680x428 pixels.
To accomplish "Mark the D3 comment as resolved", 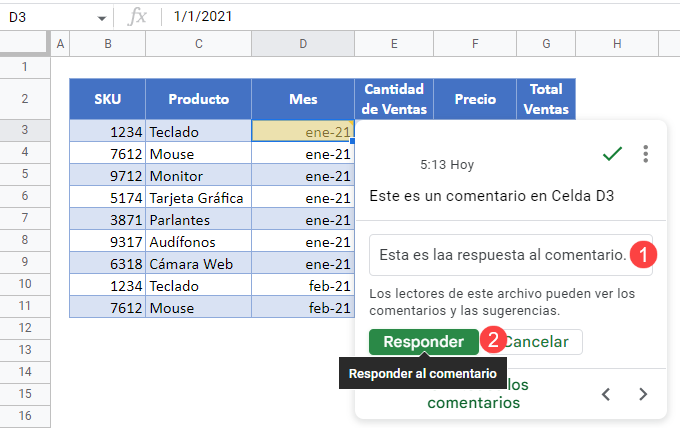I will tap(612, 154).
